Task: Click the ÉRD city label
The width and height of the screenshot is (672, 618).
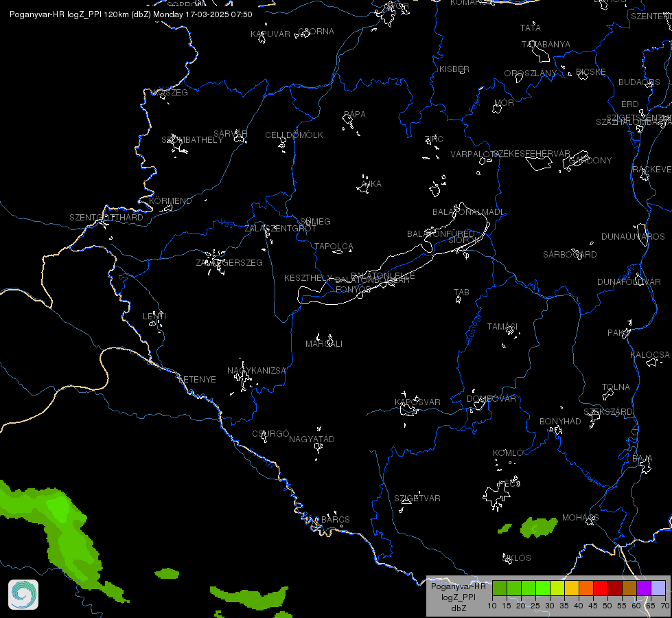Action: 630,104
